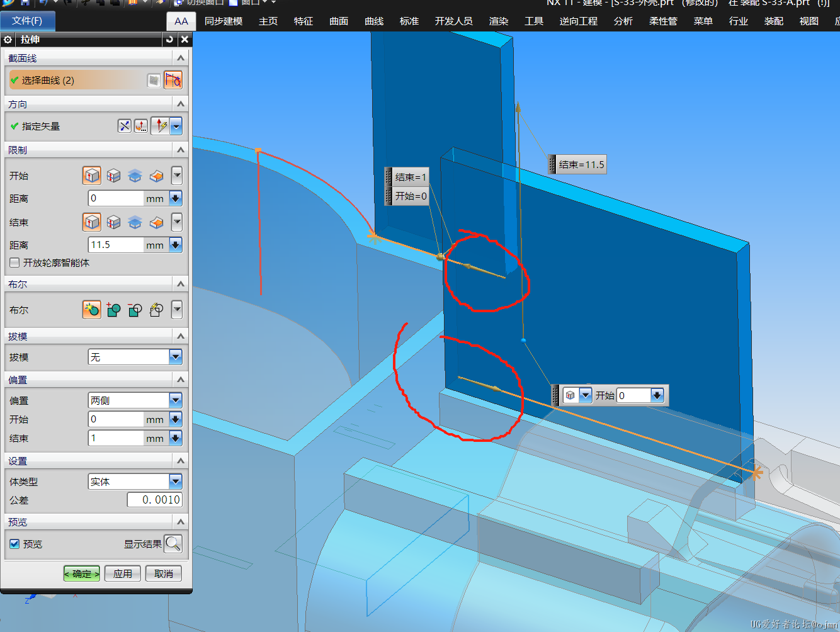Click the curve selection icon in section row

click(173, 81)
